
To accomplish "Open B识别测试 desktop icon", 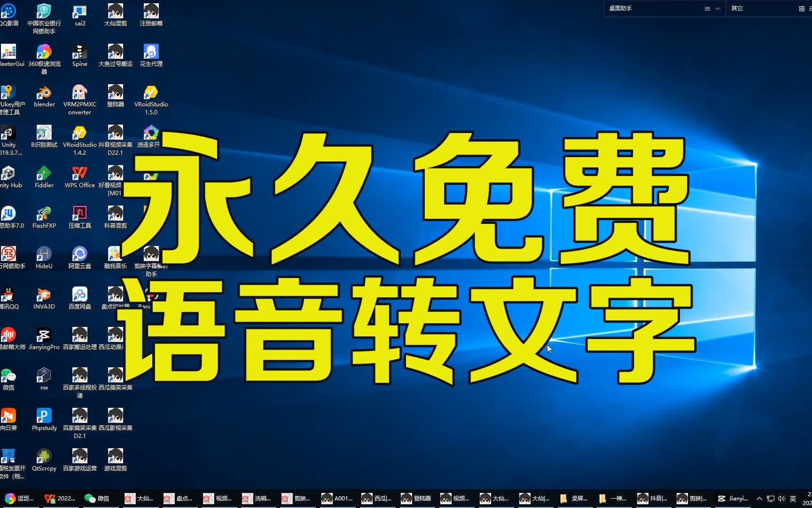I will 44,137.
